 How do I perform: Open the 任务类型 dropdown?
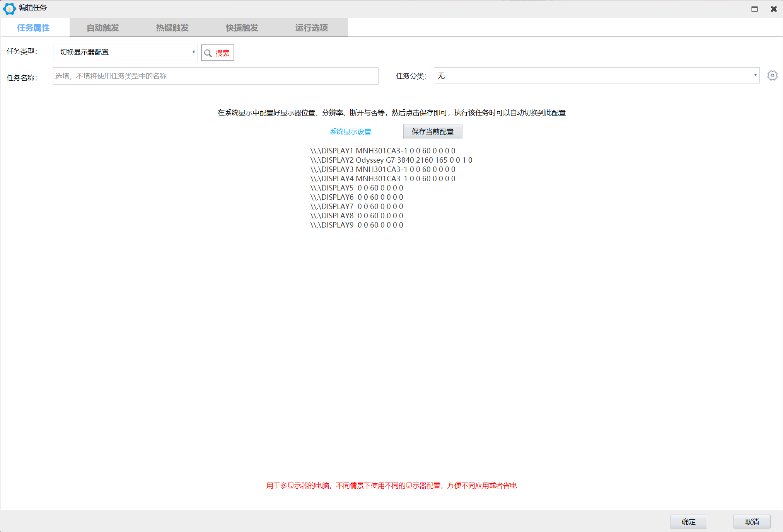(x=125, y=52)
